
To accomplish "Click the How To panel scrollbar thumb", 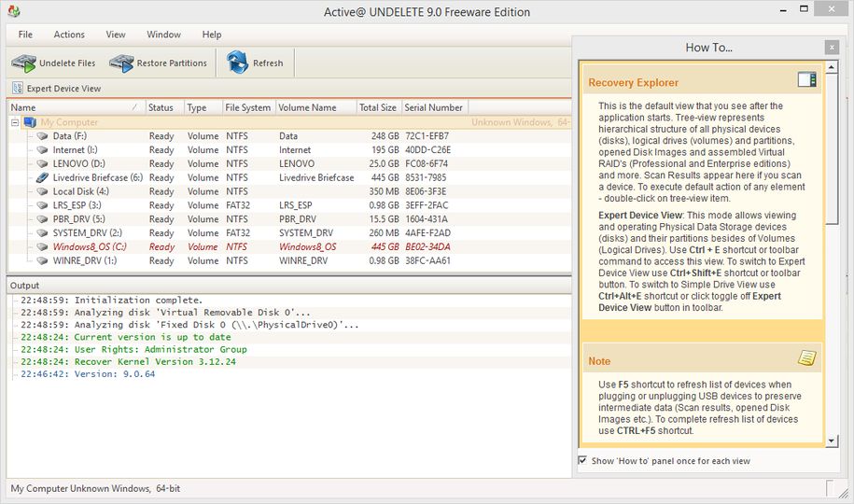I will pyautogui.click(x=832, y=148).
